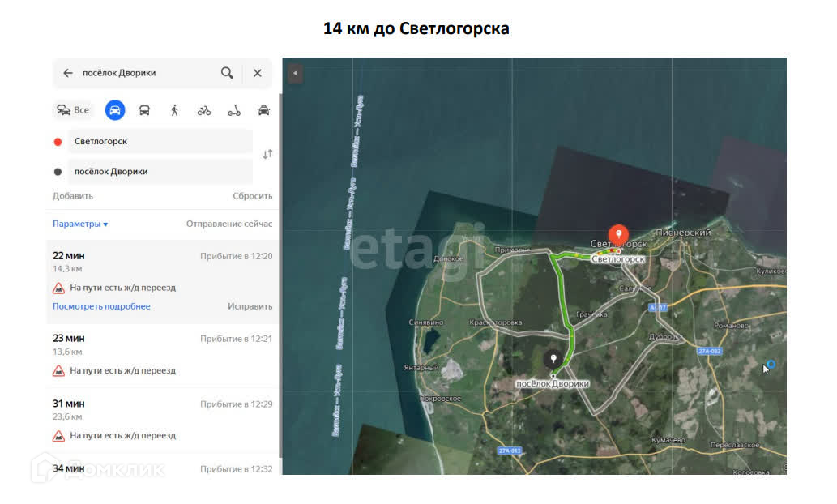Click railway crossing warning icon for 22 мин

coord(58,288)
